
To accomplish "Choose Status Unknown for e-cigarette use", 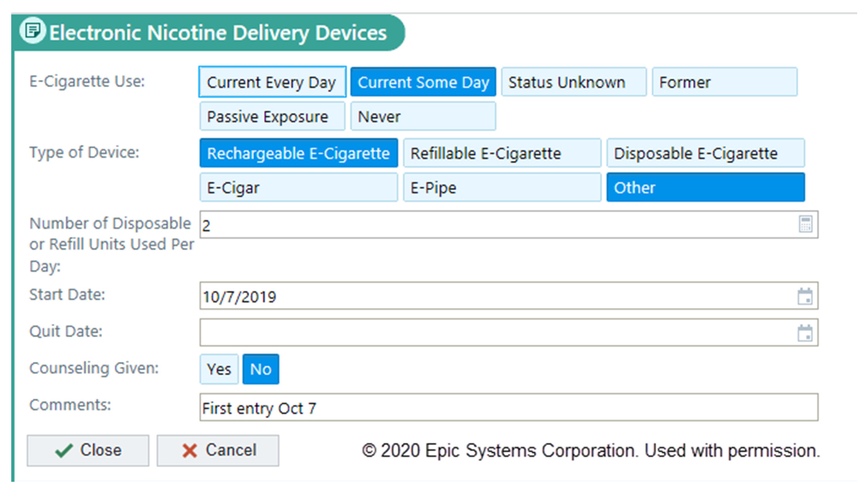I will point(574,82).
